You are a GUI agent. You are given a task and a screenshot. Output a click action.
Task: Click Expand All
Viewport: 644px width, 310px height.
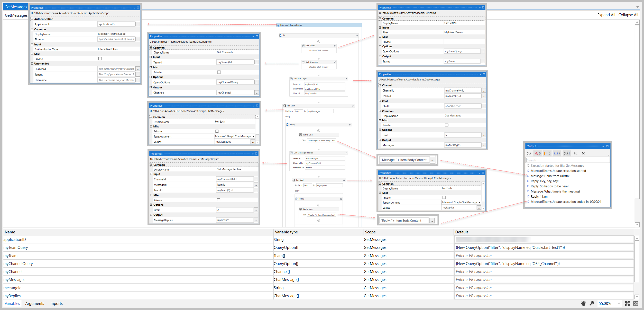pyautogui.click(x=606, y=15)
